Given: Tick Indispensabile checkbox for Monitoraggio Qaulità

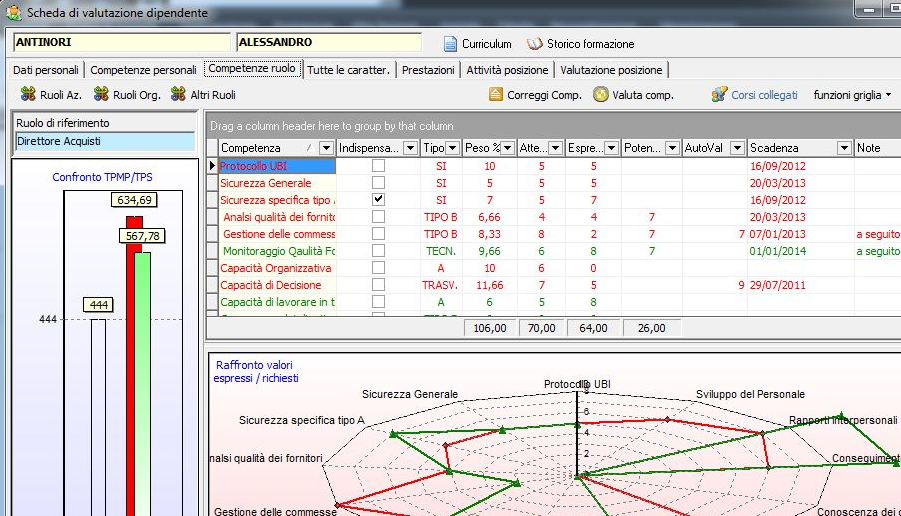Looking at the screenshot, I should [x=378, y=251].
